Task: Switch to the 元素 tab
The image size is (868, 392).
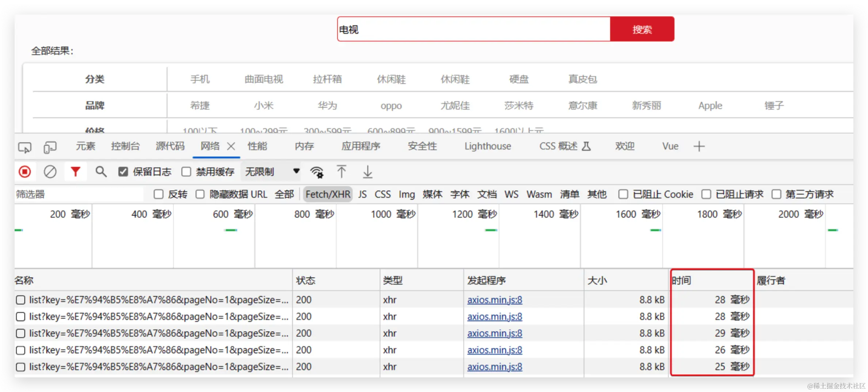Action: coord(85,146)
